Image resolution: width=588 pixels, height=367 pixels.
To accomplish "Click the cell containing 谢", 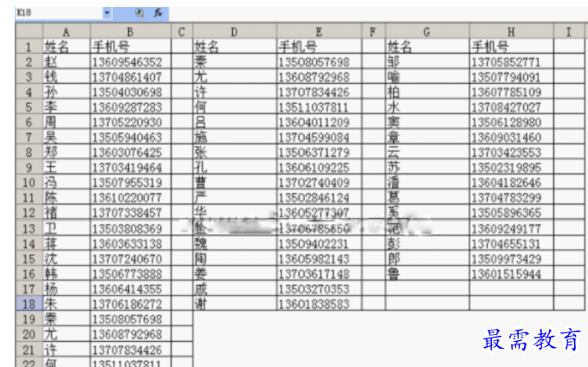I will pos(235,304).
